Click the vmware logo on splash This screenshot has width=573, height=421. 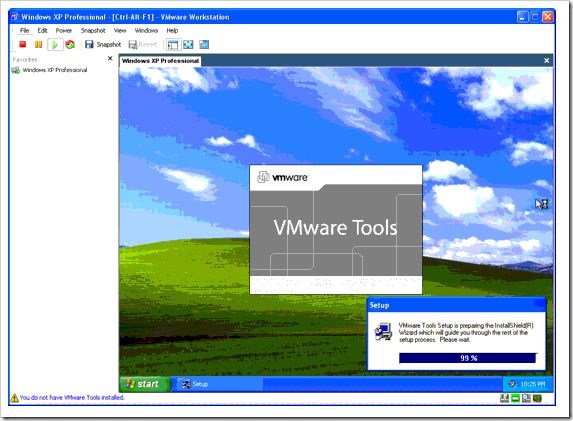tap(283, 177)
